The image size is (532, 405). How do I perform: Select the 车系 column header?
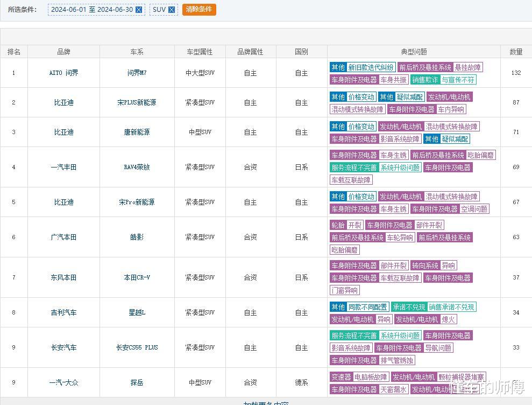pyautogui.click(x=137, y=52)
